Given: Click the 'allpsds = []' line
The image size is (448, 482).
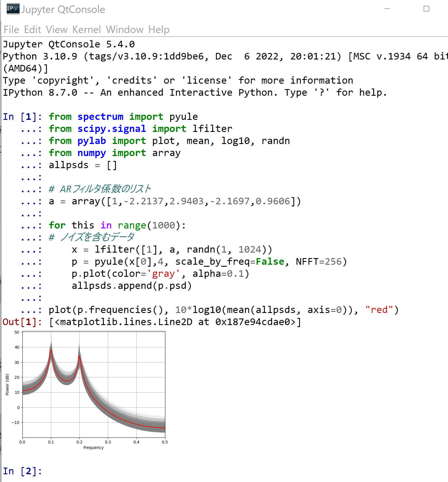Looking at the screenshot, I should click(x=83, y=165).
